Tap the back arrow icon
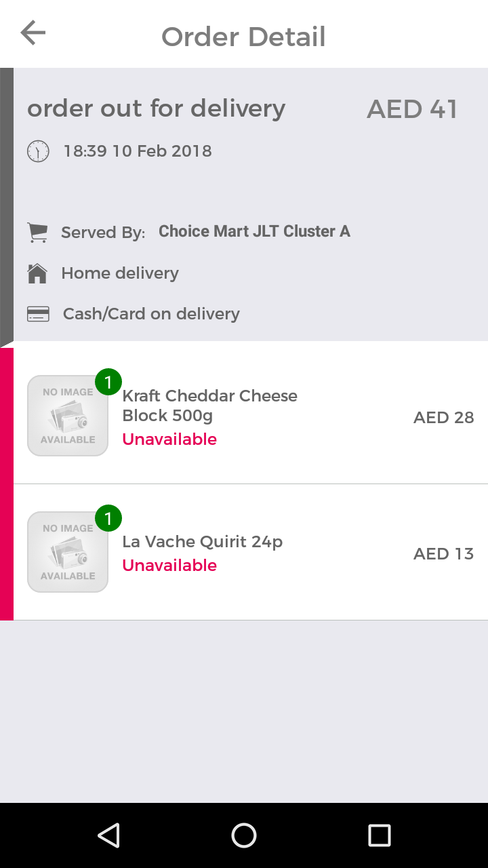The height and width of the screenshot is (868, 488). (x=33, y=33)
